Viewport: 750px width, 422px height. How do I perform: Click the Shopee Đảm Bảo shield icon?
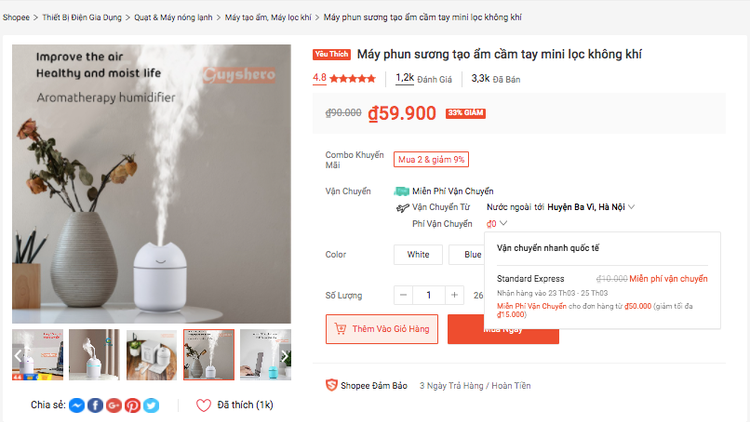(x=331, y=385)
